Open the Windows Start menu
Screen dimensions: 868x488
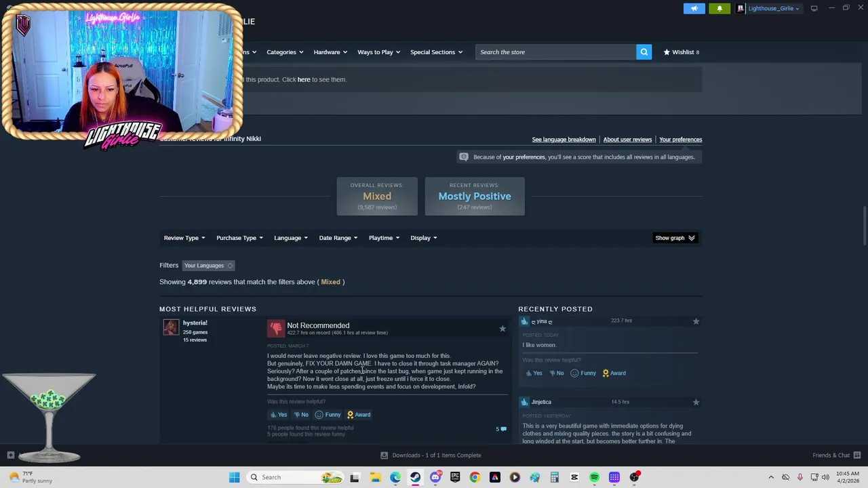(234, 477)
